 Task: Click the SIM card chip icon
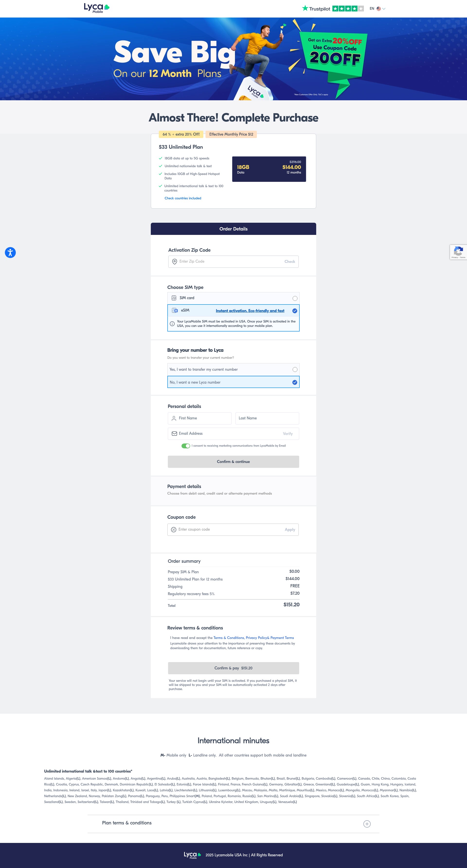pyautogui.click(x=174, y=298)
